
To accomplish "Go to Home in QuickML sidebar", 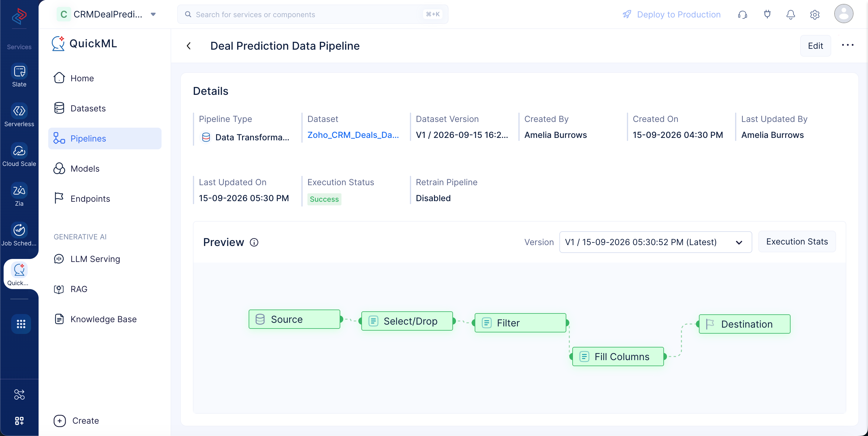I will click(x=105, y=78).
